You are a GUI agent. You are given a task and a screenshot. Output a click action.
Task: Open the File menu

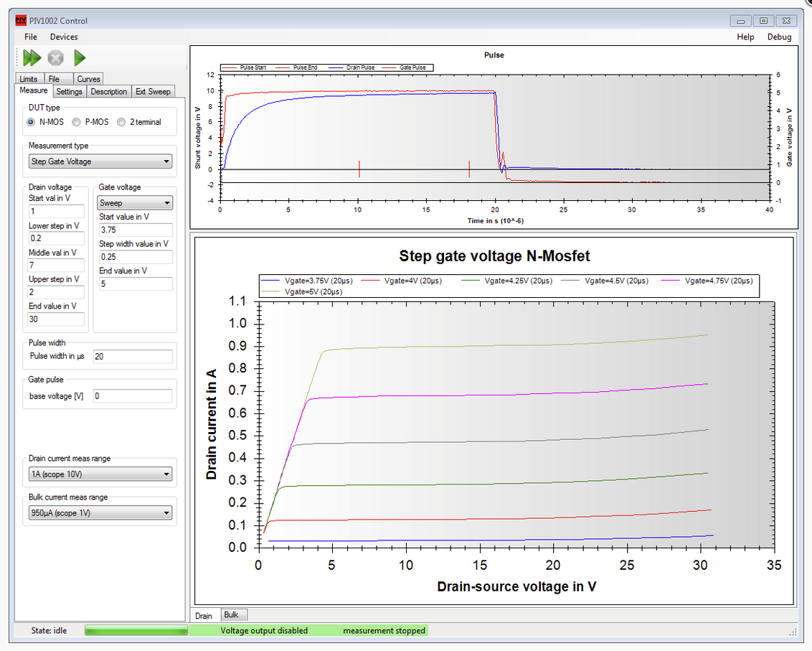[31, 37]
